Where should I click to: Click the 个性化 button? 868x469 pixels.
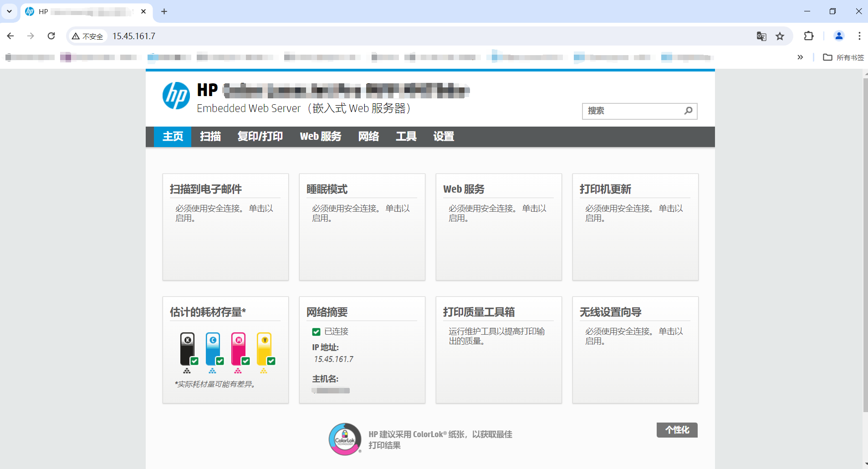tap(677, 430)
